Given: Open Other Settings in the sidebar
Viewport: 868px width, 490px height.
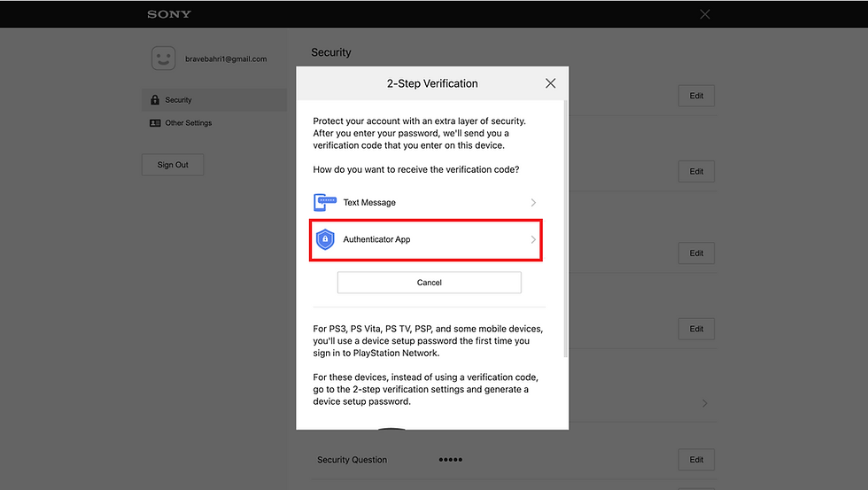Looking at the screenshot, I should pos(214,123).
